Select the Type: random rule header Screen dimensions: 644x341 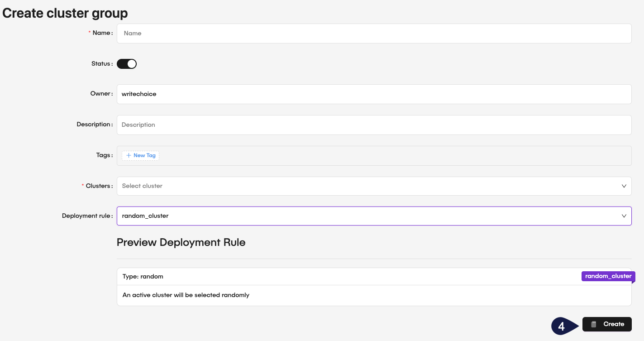(143, 276)
